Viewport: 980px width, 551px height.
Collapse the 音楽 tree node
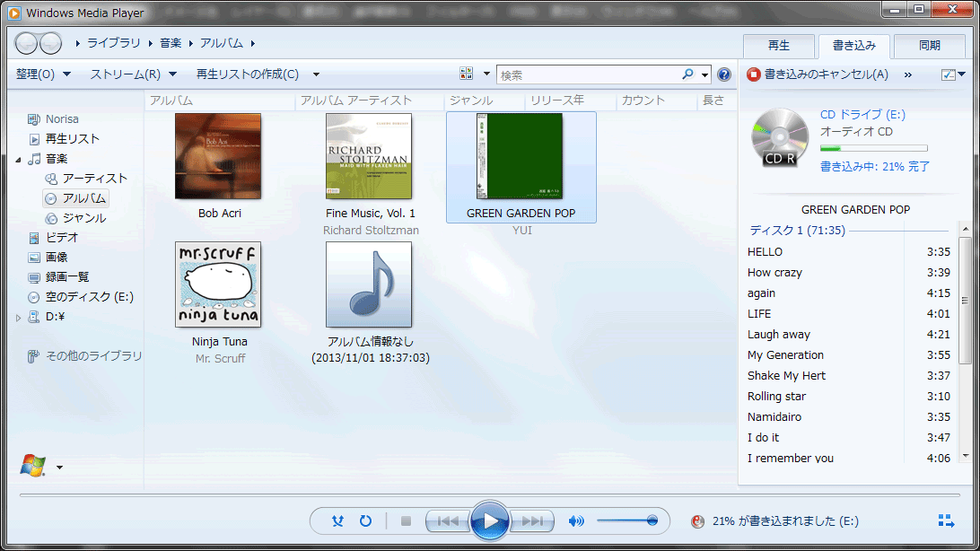(18, 160)
